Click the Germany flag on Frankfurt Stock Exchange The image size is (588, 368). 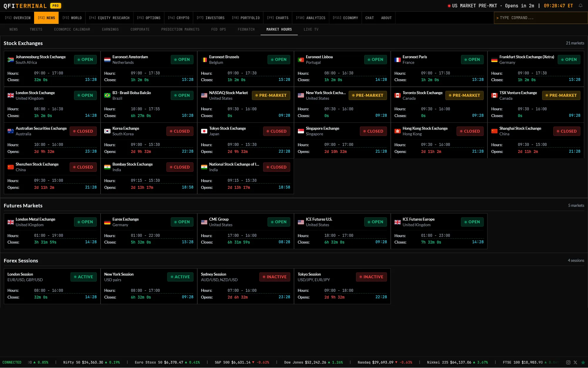coord(494,60)
